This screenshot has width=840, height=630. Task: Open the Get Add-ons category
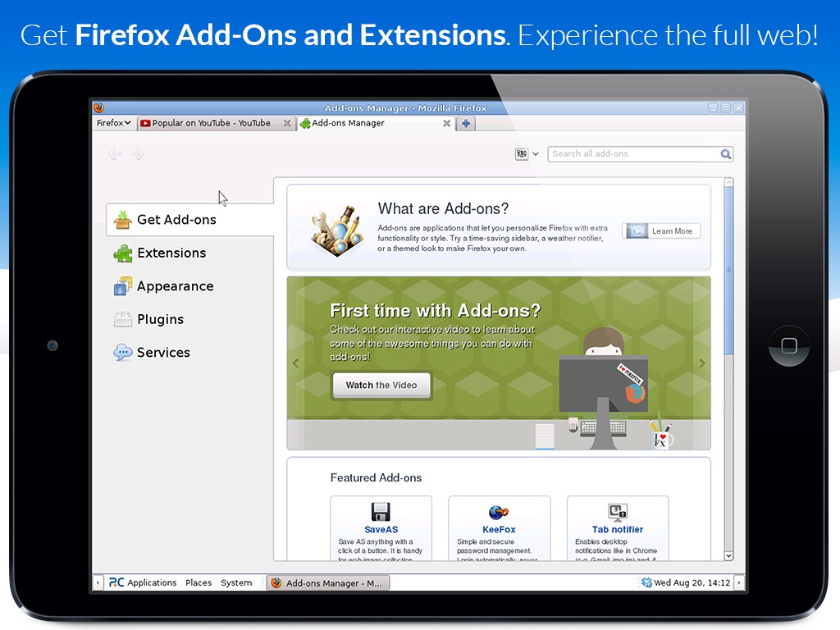pos(190,220)
